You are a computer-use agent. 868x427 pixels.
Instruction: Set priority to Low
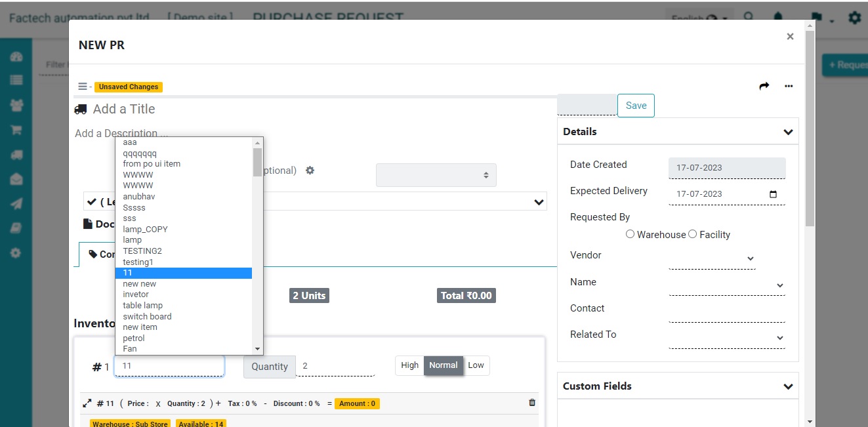click(476, 365)
